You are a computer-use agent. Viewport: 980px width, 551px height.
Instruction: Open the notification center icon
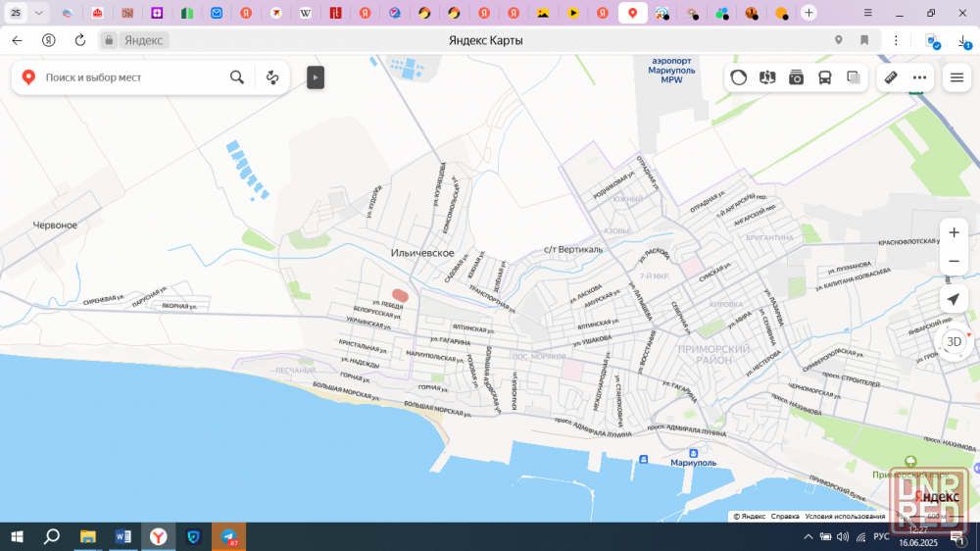coord(958,538)
